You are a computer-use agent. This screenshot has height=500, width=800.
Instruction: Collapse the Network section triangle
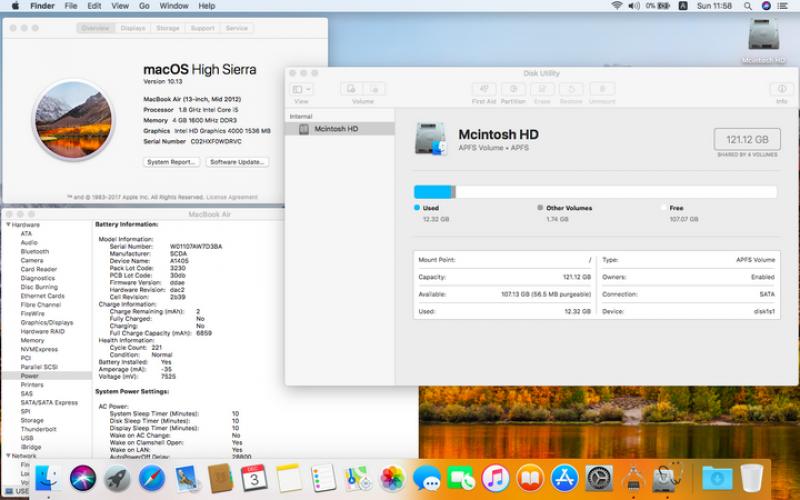click(8, 456)
